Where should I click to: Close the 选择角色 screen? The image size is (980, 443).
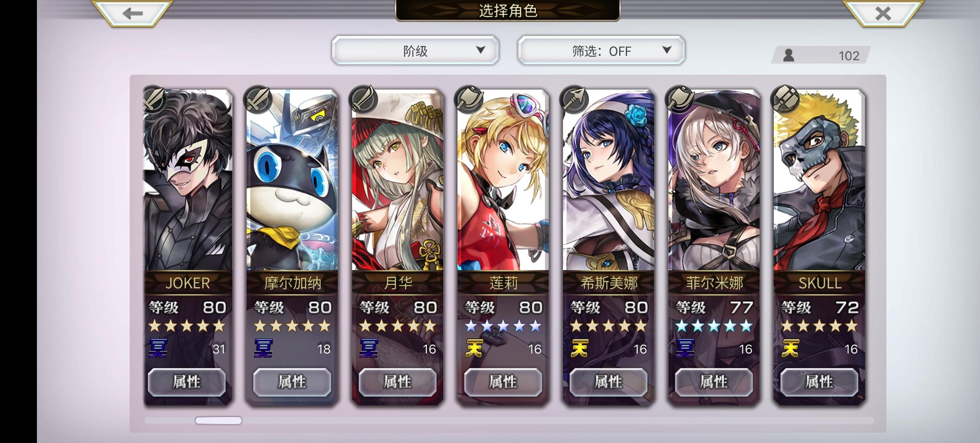pos(883,13)
